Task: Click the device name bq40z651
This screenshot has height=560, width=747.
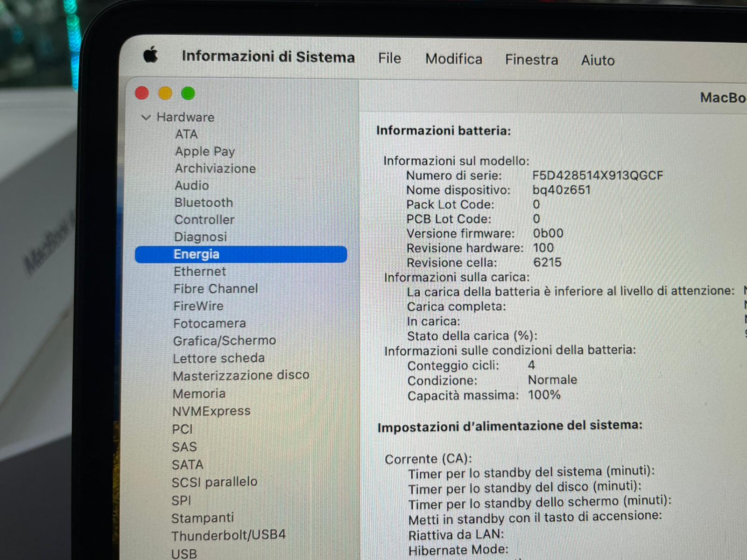Action: click(562, 190)
